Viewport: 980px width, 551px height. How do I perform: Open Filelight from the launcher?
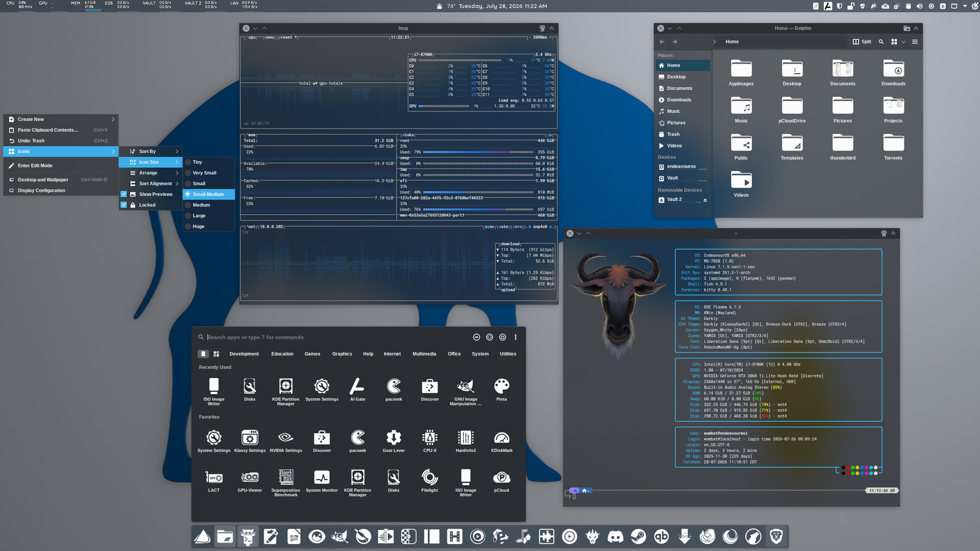click(430, 481)
